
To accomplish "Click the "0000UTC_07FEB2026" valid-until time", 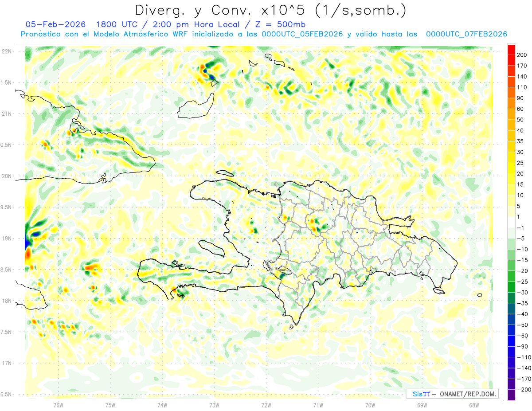I will pos(467,34).
